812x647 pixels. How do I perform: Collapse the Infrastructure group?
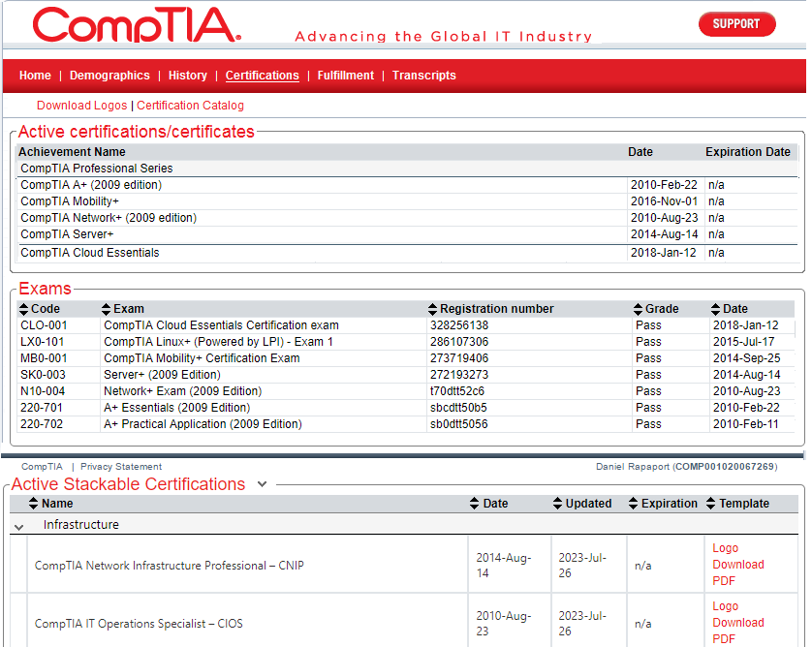(x=19, y=528)
